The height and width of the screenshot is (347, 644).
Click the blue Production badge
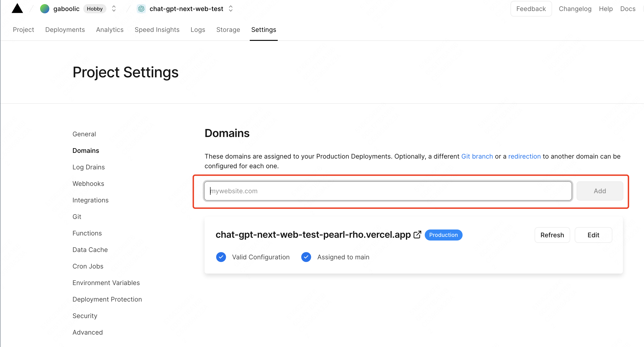click(443, 235)
